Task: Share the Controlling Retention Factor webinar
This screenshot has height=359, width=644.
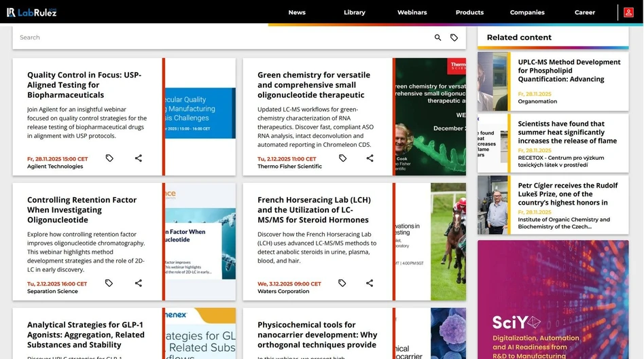Action: point(139,283)
